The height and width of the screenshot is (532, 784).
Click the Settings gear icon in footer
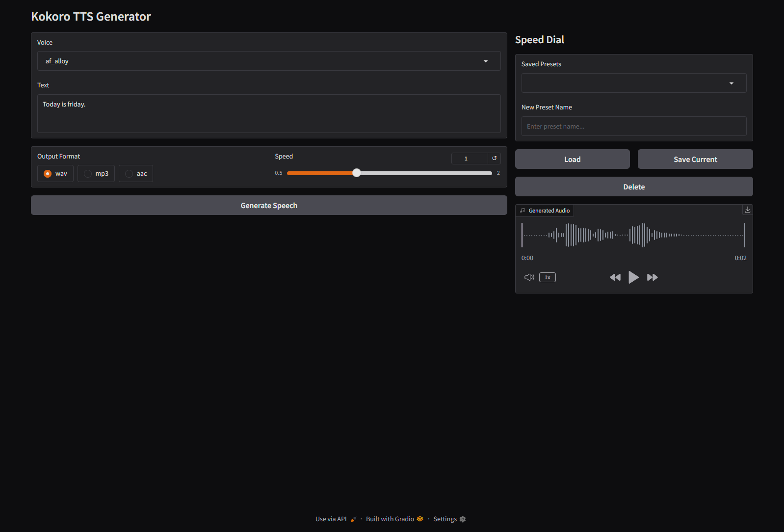463,519
